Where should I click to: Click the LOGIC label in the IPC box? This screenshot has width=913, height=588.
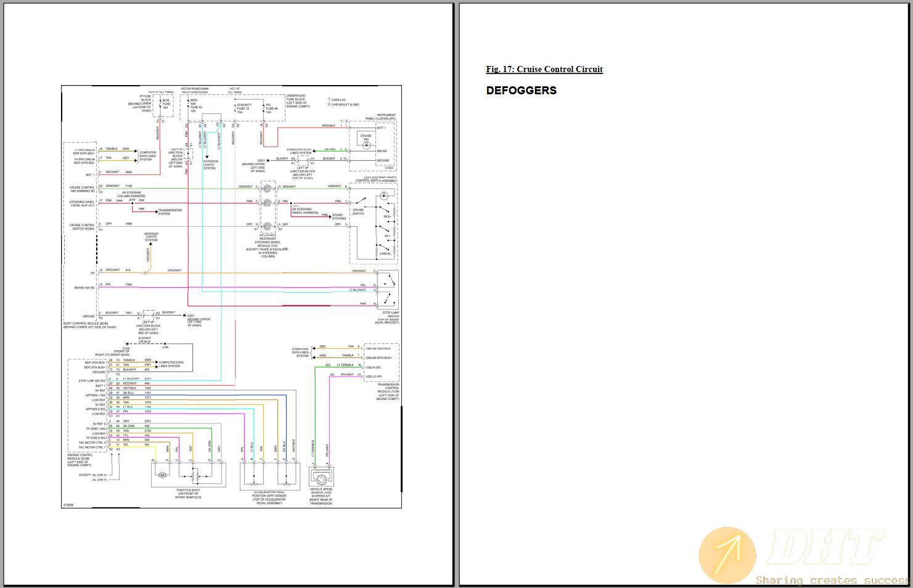tap(389, 168)
